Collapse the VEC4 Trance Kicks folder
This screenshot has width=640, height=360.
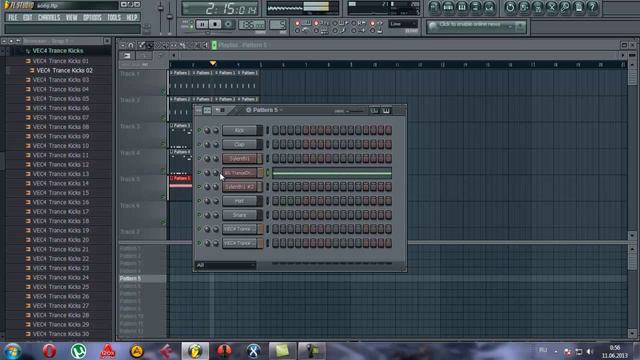click(x=58, y=51)
